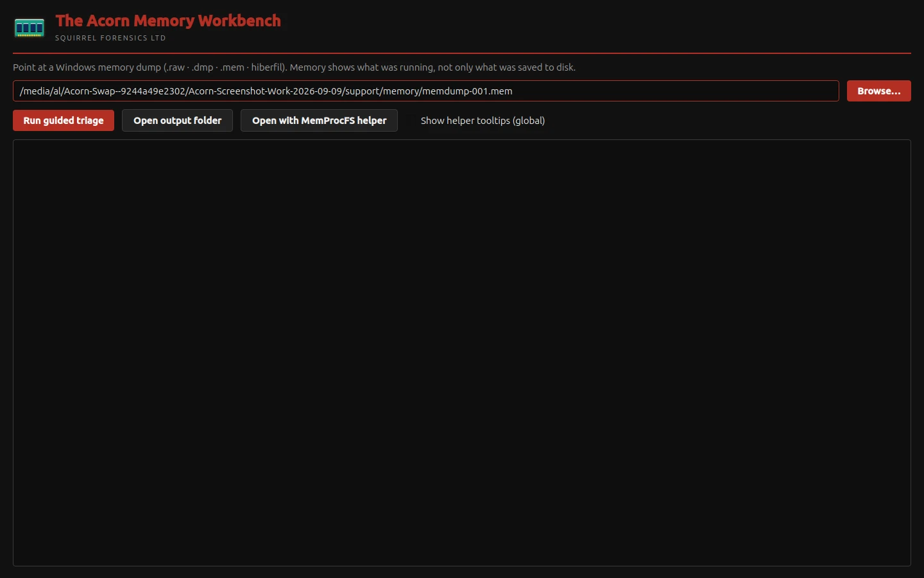Open output folder
Screen dimensions: 924x578
point(177,121)
